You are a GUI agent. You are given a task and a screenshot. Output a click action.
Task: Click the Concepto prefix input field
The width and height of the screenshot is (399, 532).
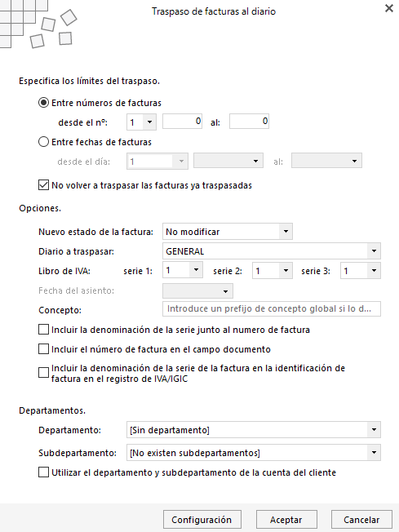272,308
